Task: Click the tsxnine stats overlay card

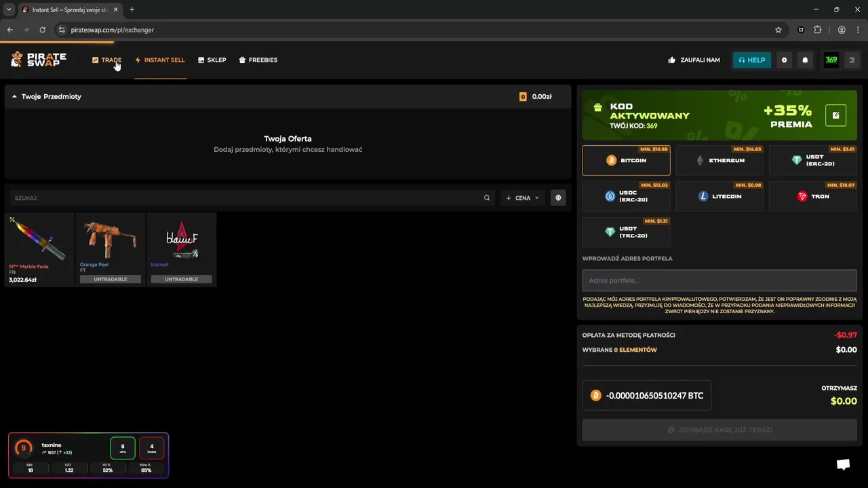Action: (88, 455)
